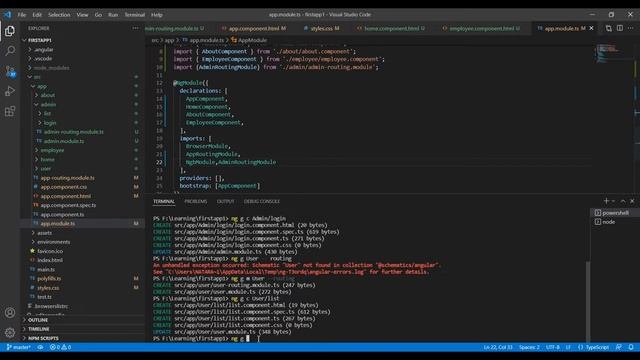Click Spaces: 2 indentation setting
Screen dimensions: 640x360
(529, 347)
